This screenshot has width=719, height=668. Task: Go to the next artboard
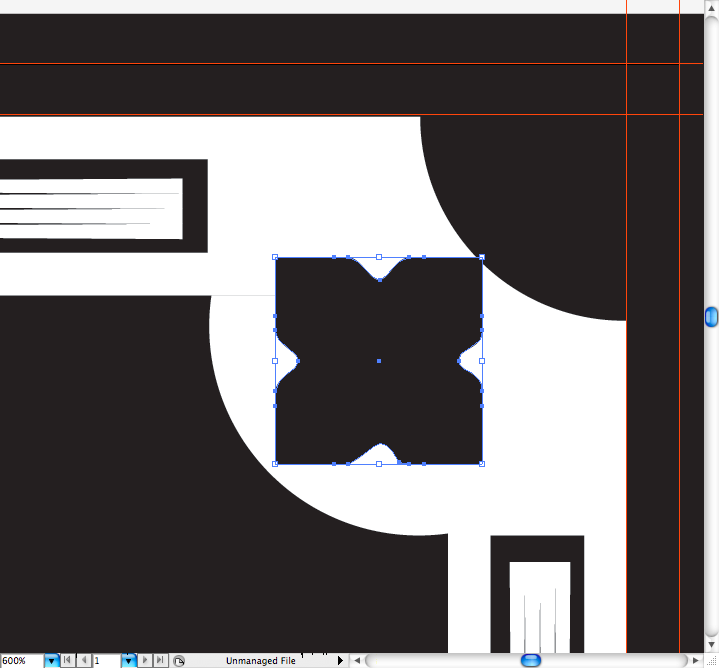pos(145,660)
